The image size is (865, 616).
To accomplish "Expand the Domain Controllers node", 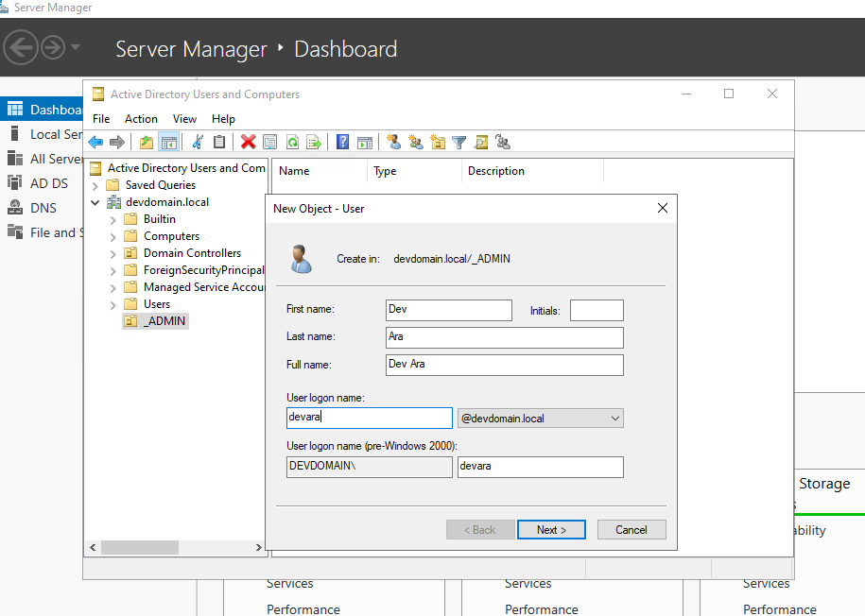I will [x=113, y=254].
